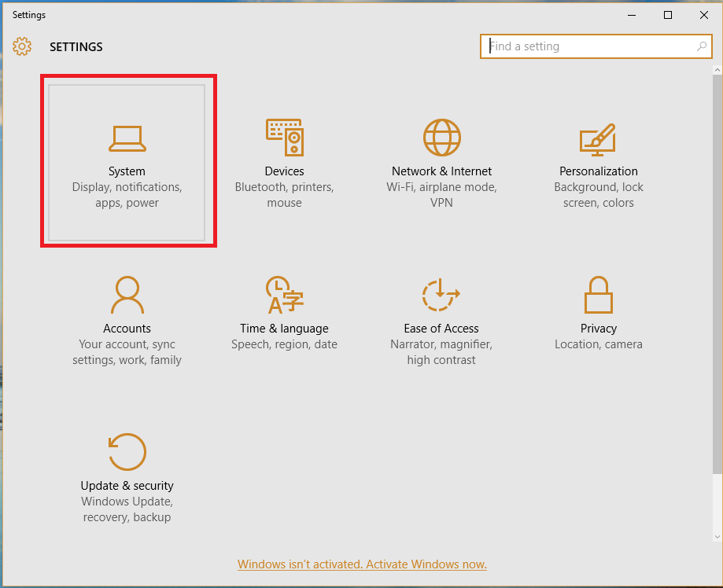The height and width of the screenshot is (588, 723).
Task: Click the 'Personalization' tile label
Action: click(599, 171)
